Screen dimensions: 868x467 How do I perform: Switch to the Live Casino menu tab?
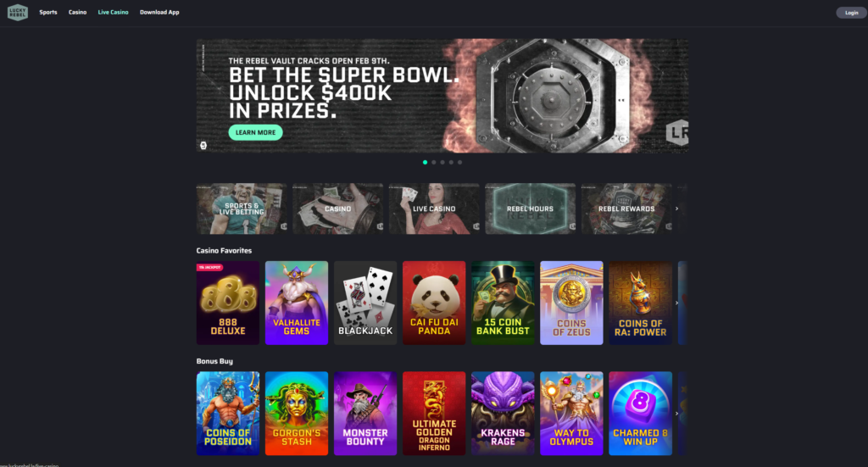pos(113,12)
